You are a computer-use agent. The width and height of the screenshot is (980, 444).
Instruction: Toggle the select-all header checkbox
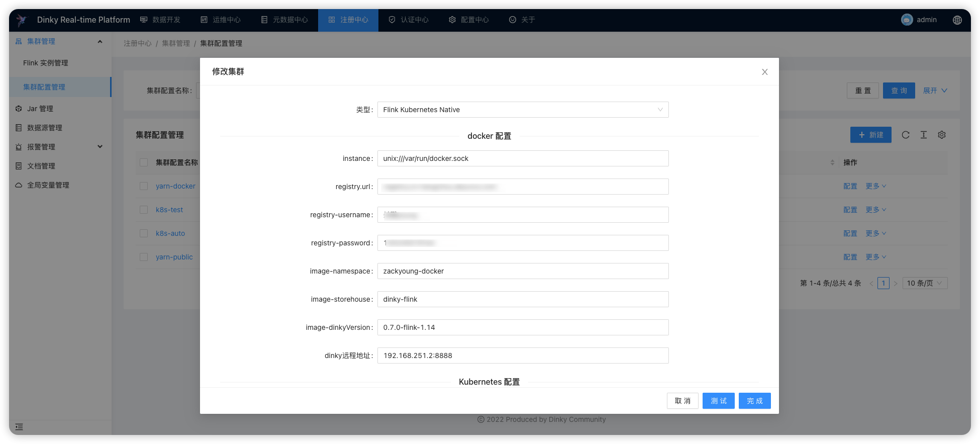click(144, 162)
